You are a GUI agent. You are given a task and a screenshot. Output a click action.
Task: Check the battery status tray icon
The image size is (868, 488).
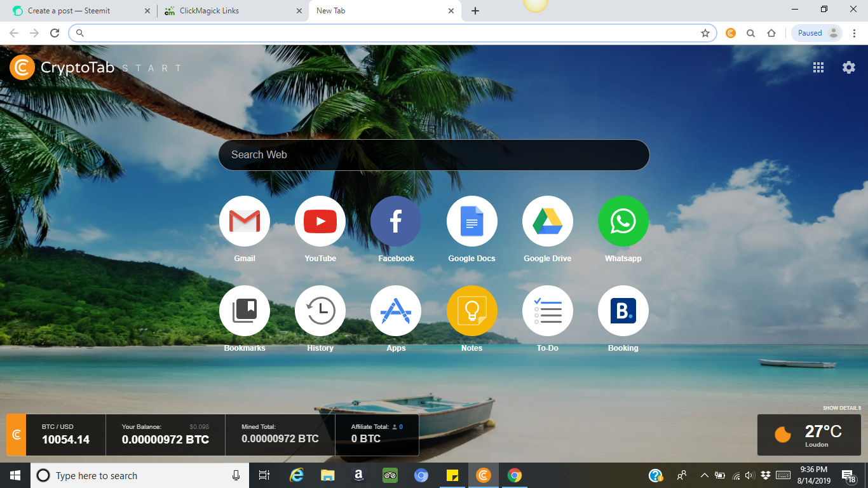coord(720,475)
